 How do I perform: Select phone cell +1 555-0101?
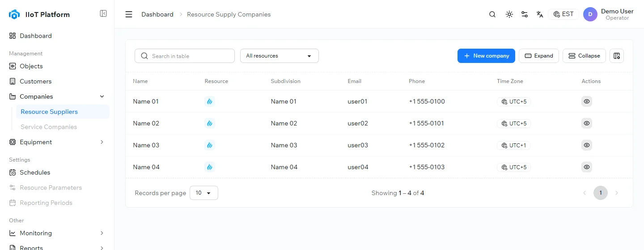(x=427, y=123)
